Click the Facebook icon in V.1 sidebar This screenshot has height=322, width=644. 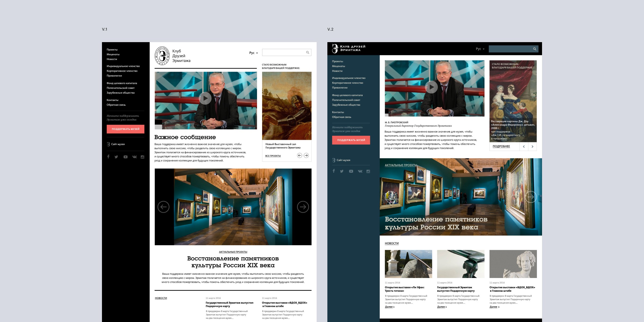click(108, 157)
